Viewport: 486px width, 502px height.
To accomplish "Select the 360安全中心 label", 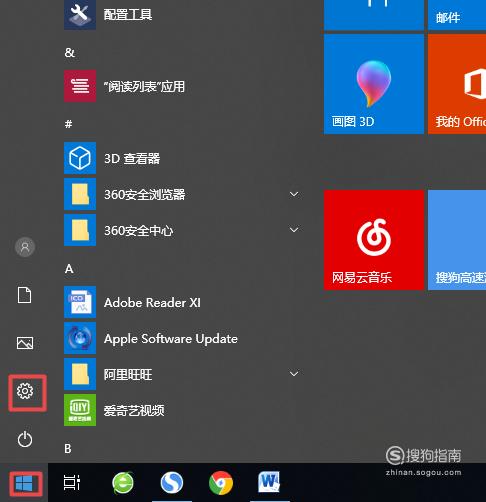I will point(139,231).
